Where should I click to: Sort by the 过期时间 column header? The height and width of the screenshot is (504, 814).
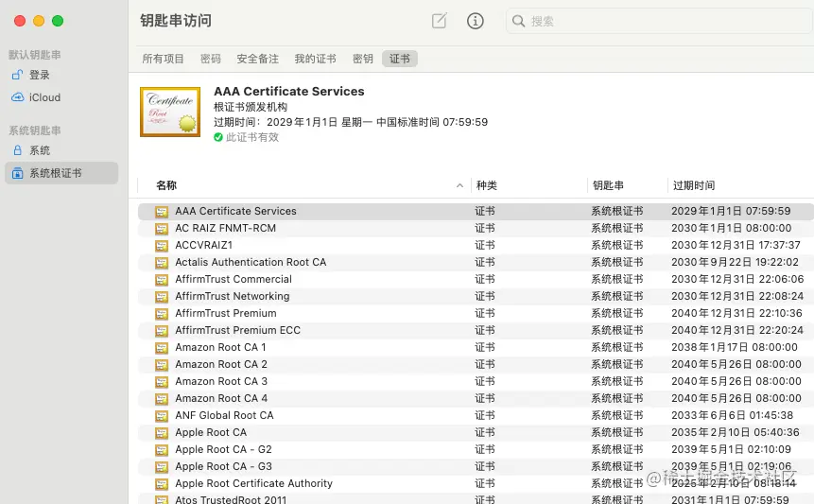point(694,185)
